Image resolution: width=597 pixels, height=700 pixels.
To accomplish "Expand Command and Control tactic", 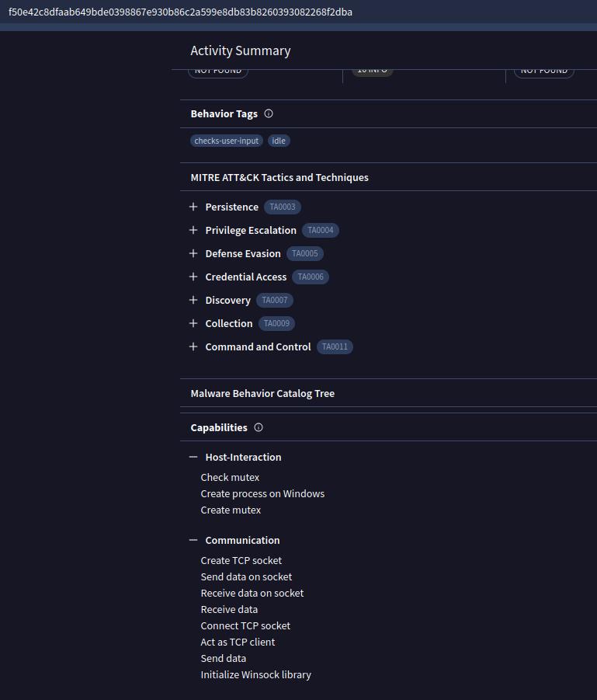I will (x=193, y=347).
